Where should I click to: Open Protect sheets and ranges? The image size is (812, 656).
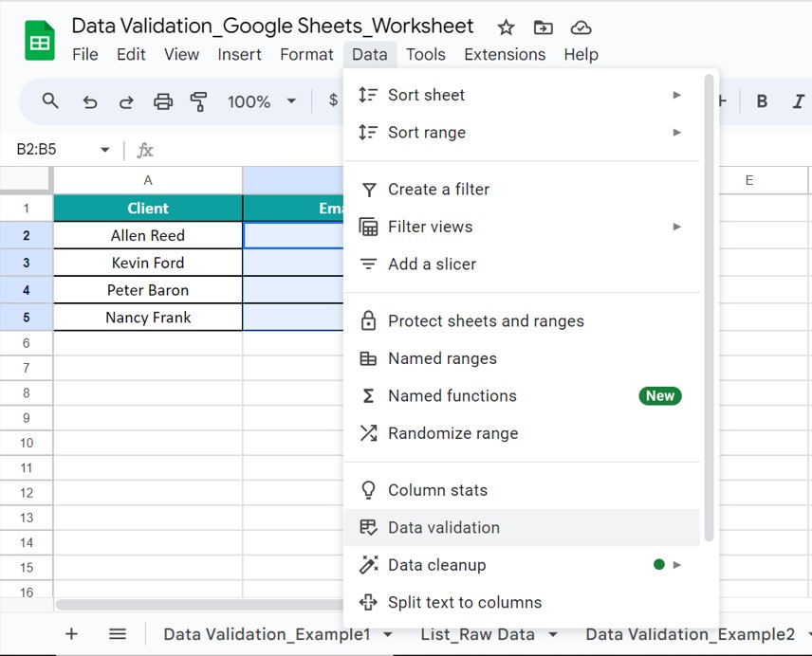coord(522,320)
